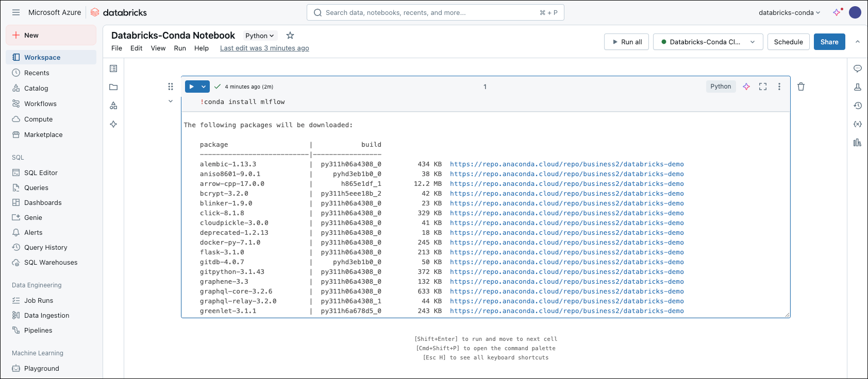Screen dimensions: 868x379
Task: Open the last edit history link
Action: click(x=264, y=48)
